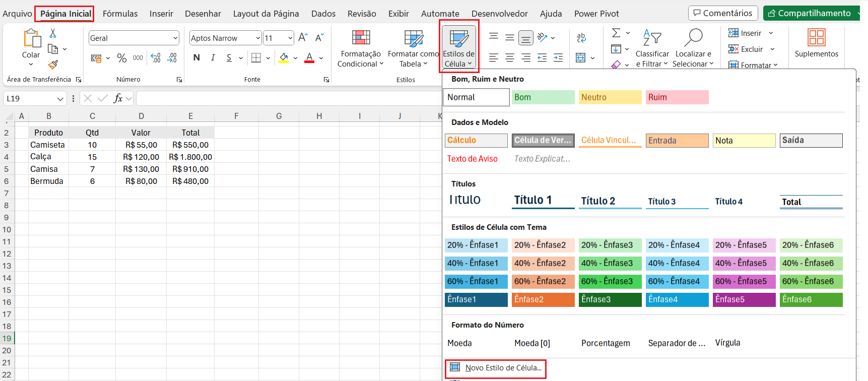Screen dimensions: 868x381
Task: Switch to the Fórmulas tab
Action: (x=120, y=14)
